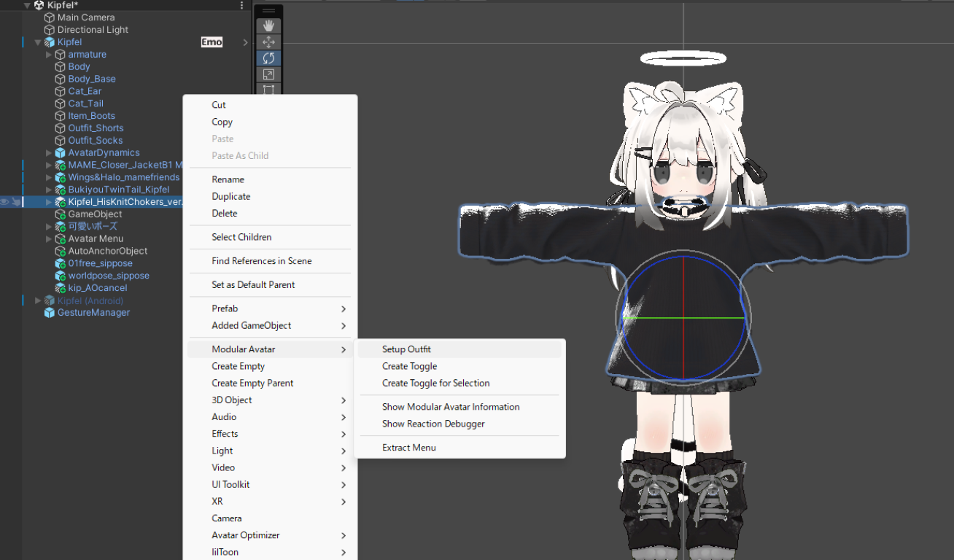The height and width of the screenshot is (560, 954).
Task: Choose the Scale tool
Action: tap(268, 74)
